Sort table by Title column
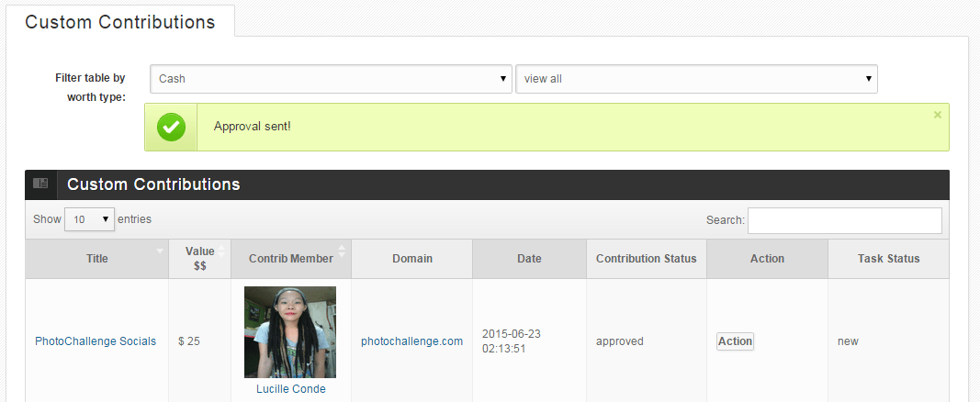This screenshot has width=980, height=402. pos(96,259)
